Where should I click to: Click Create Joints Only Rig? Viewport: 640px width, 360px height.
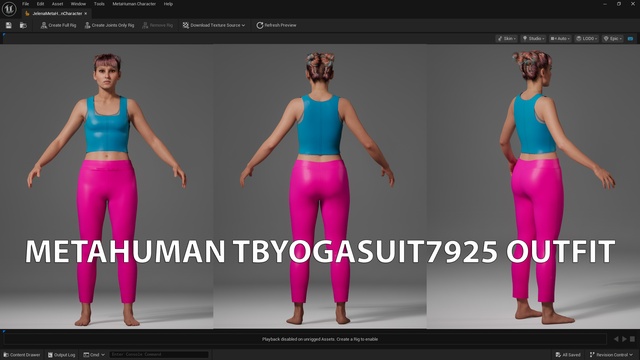pyautogui.click(x=109, y=25)
